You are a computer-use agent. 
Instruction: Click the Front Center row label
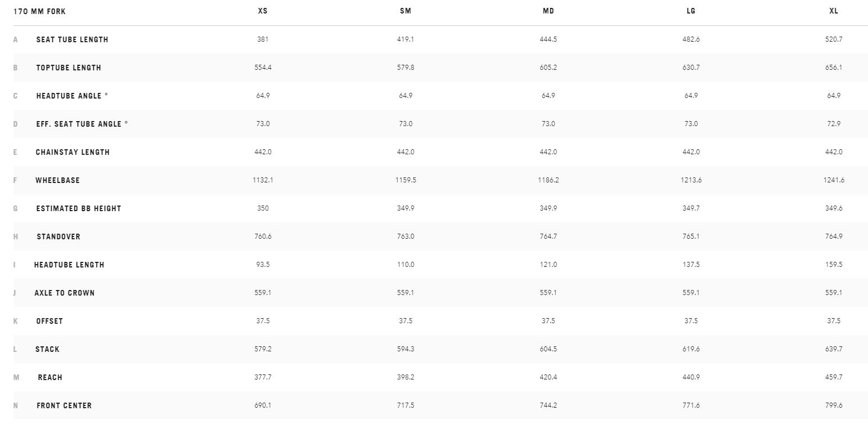64,405
